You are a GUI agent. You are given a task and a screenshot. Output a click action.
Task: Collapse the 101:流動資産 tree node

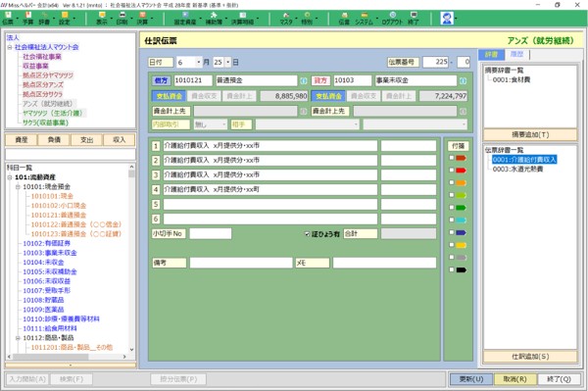pyautogui.click(x=10, y=177)
